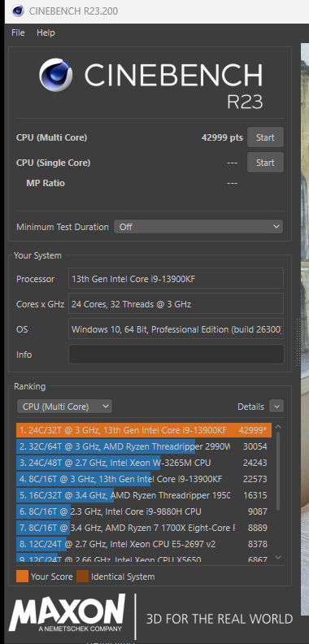Click the orange Your Score legend swatch

(22, 577)
